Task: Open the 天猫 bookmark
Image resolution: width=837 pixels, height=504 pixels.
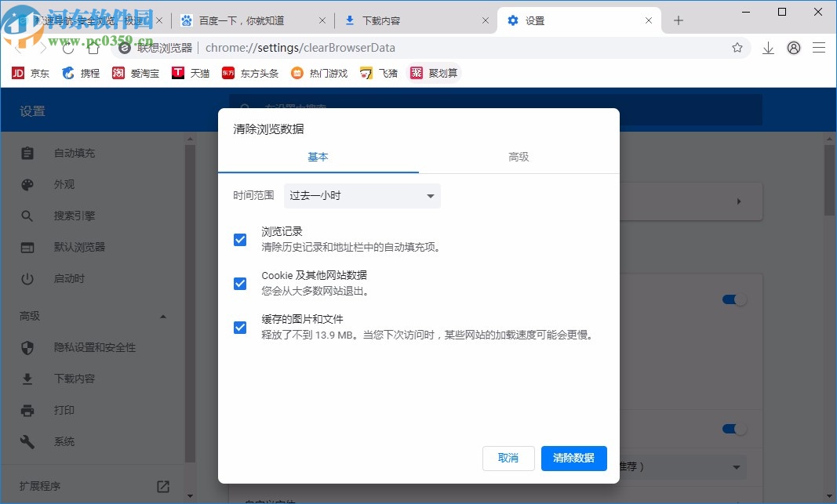Action: (x=191, y=73)
